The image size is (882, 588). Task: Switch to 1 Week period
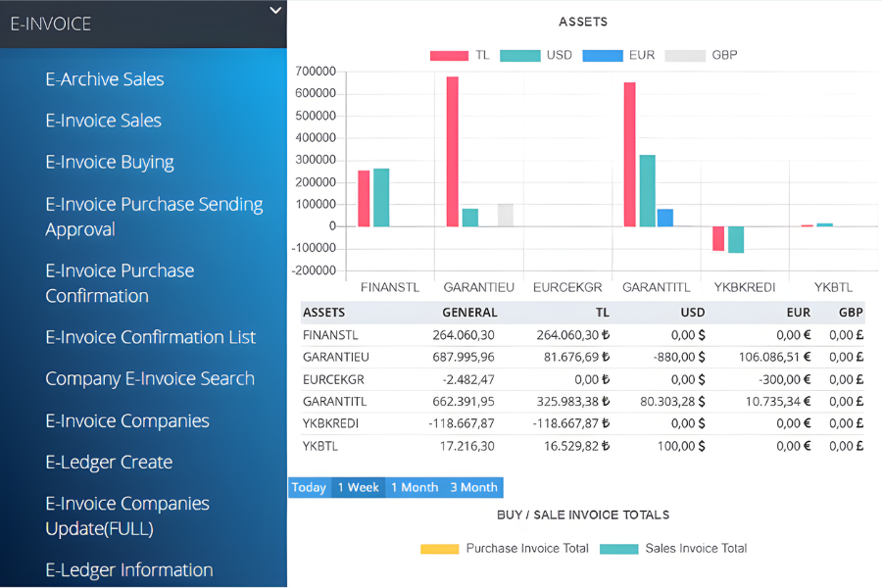358,487
